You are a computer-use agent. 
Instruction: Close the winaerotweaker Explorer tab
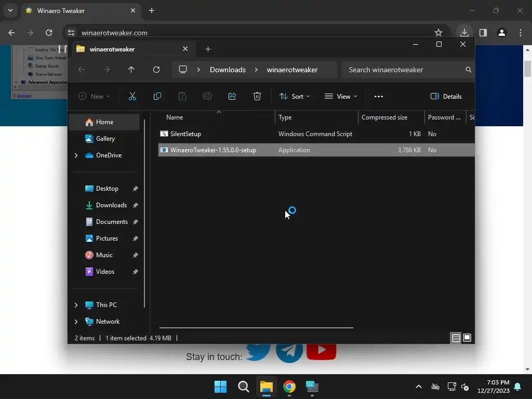tap(185, 49)
